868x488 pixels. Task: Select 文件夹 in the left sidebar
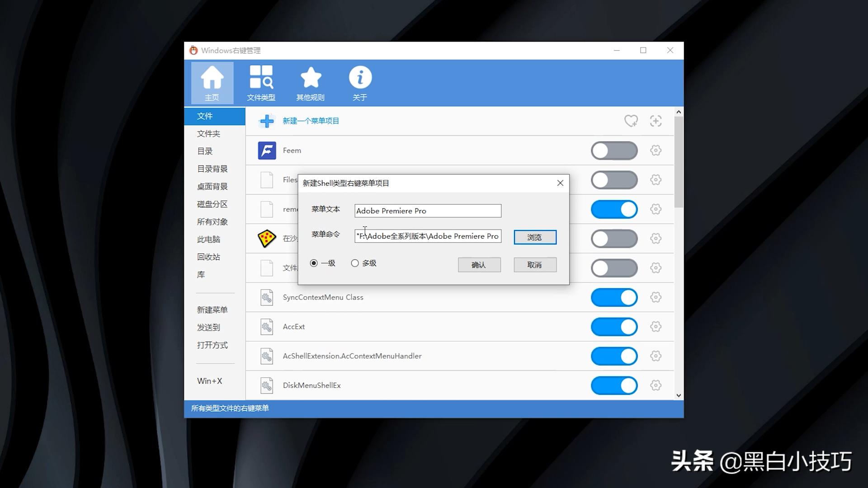208,134
